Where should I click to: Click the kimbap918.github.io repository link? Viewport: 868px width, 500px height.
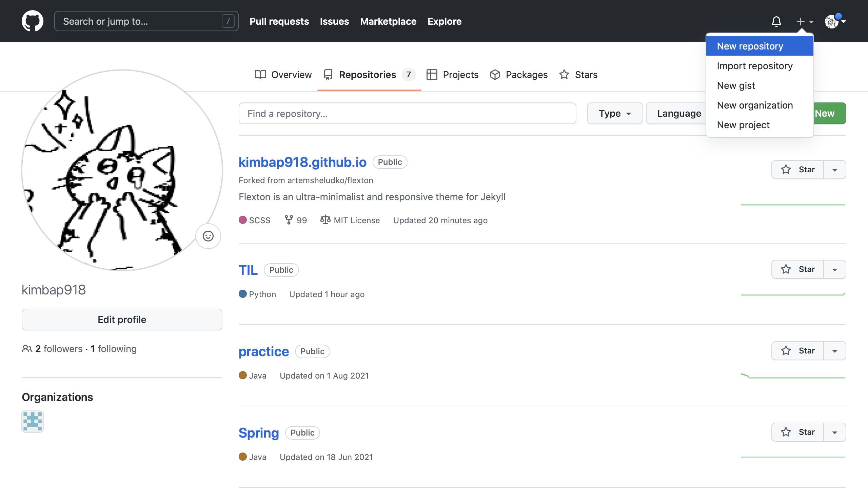(302, 162)
